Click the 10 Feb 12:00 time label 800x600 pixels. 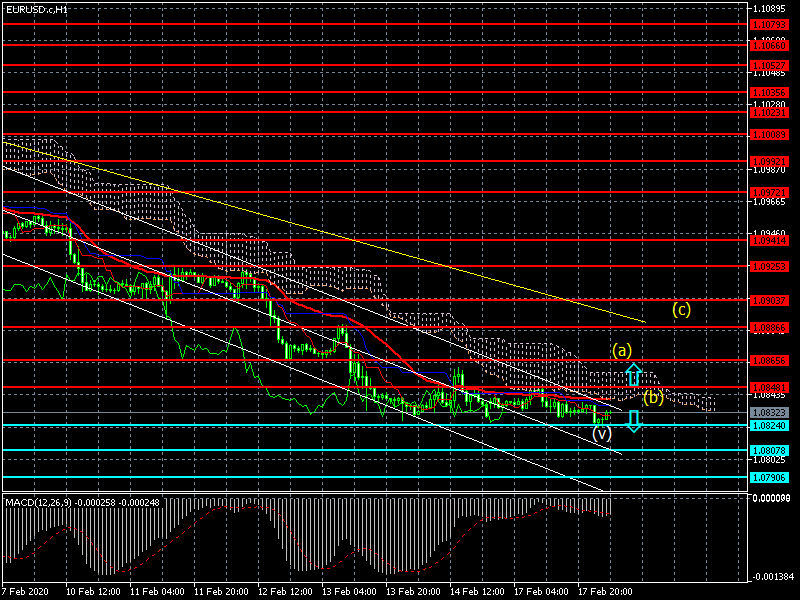(x=93, y=591)
